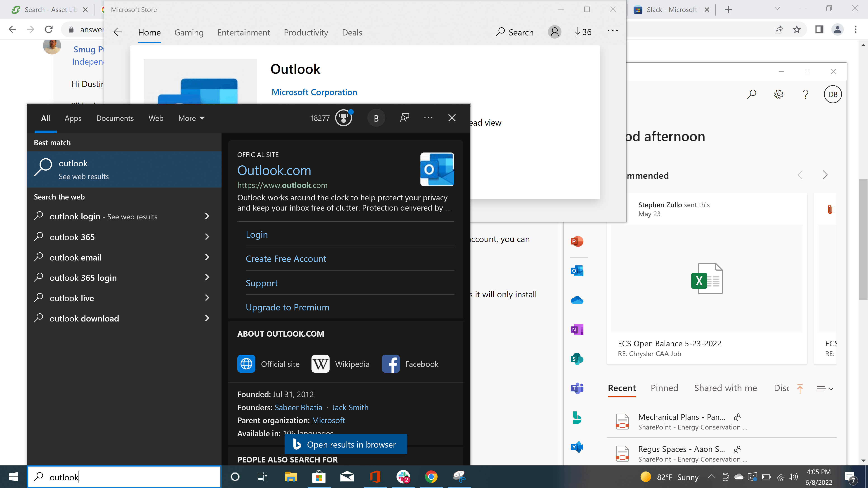Click the Outlook.com official site title
The width and height of the screenshot is (868, 488).
[274, 170]
